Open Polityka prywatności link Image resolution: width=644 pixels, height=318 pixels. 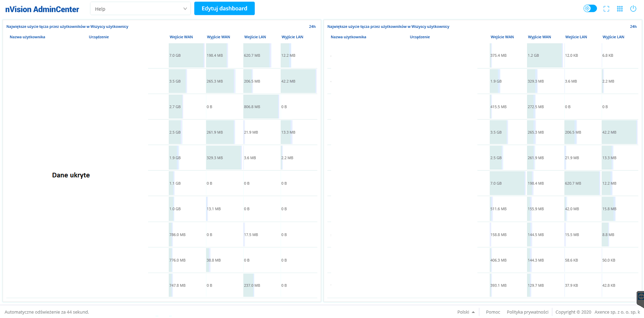527,312
